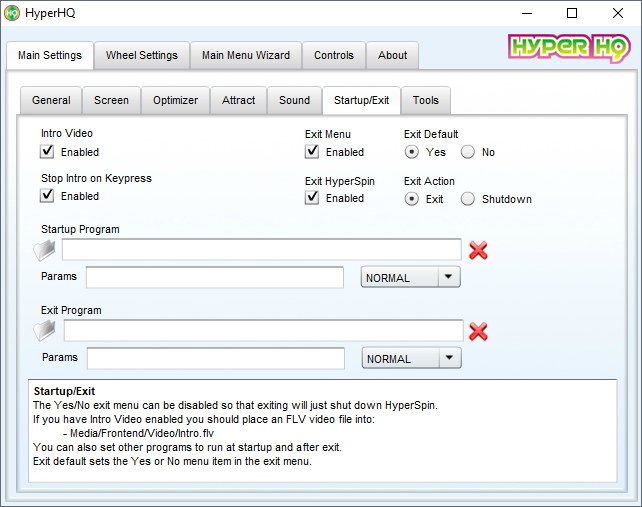Screen dimensions: 642x507
Task: Maximize the HyperHQ window
Action: point(572,13)
